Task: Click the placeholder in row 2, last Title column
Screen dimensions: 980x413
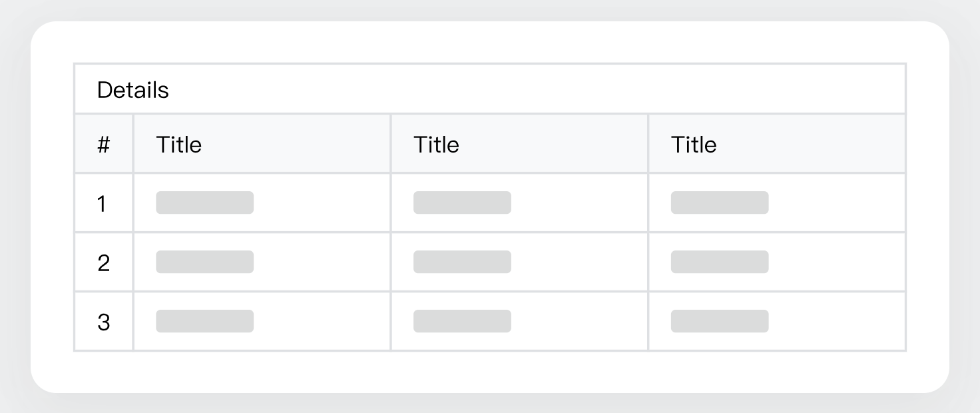Action: click(x=720, y=262)
